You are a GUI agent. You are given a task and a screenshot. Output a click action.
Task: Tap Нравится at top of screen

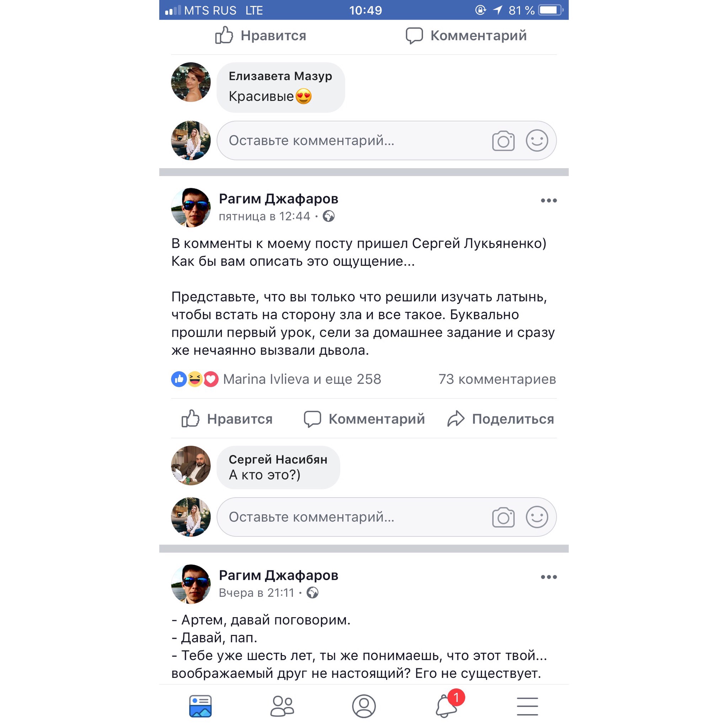(260, 36)
